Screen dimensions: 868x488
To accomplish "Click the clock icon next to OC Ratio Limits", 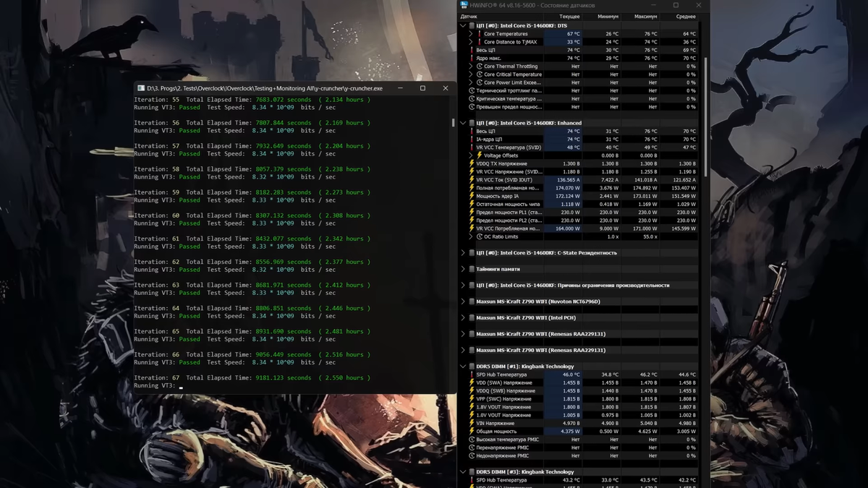I will coord(479,236).
